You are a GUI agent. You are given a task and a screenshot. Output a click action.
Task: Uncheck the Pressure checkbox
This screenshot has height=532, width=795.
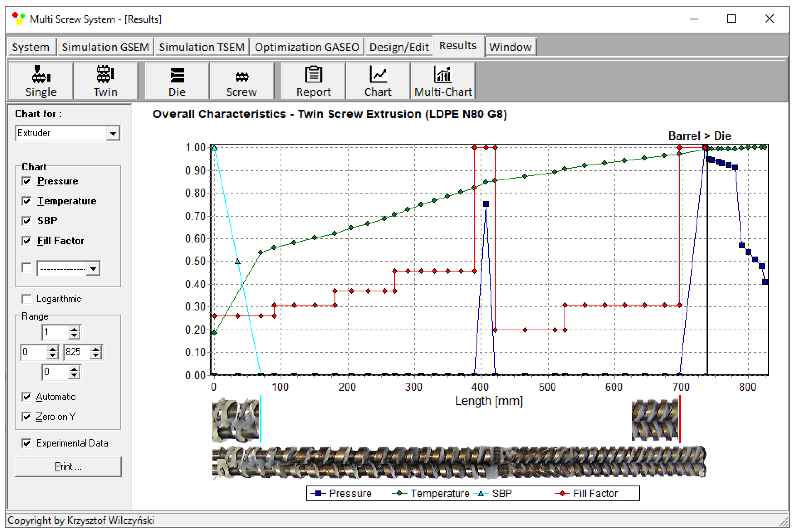click(27, 181)
